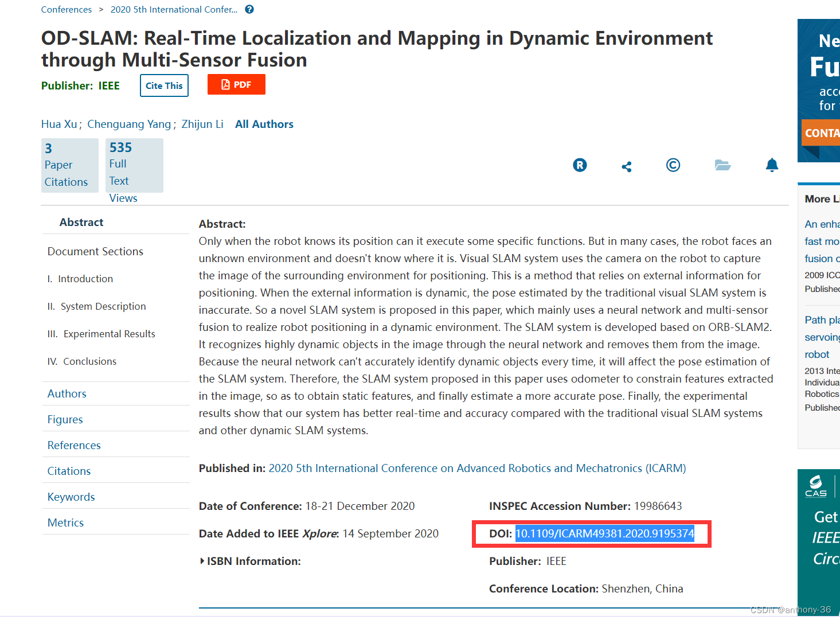Click the date '14 September 2020'

[390, 533]
